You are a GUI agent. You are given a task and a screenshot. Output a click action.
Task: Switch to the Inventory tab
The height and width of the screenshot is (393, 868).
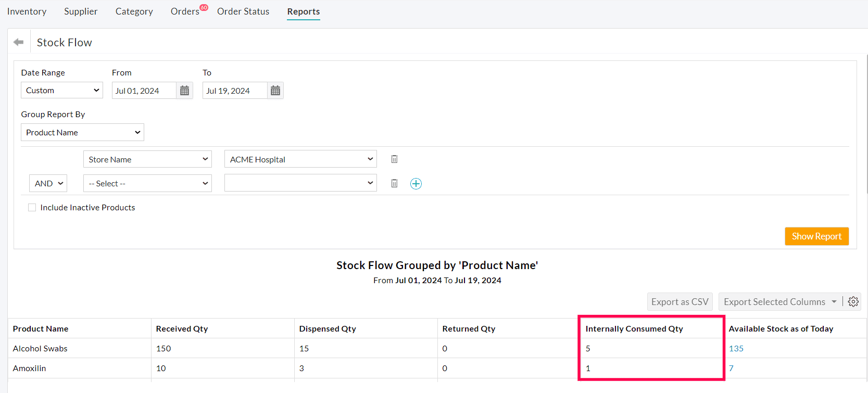[x=27, y=11]
